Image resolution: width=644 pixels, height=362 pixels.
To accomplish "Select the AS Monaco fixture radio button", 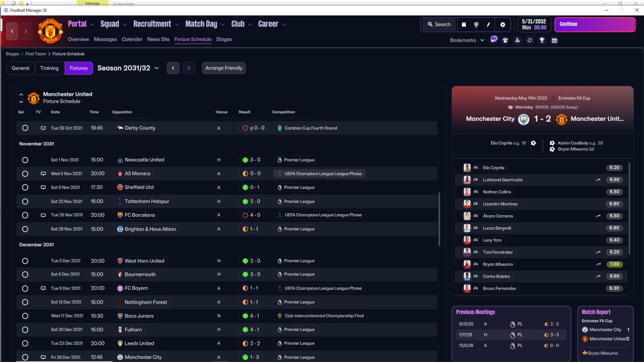I will (25, 173).
